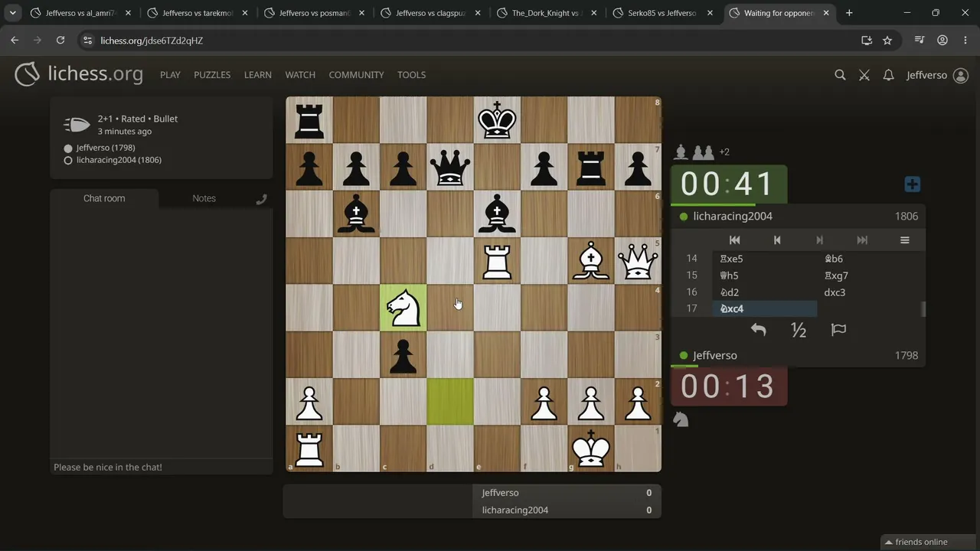Select the white pawn on f2
Viewport: 980px width, 551px height.
coord(544,402)
